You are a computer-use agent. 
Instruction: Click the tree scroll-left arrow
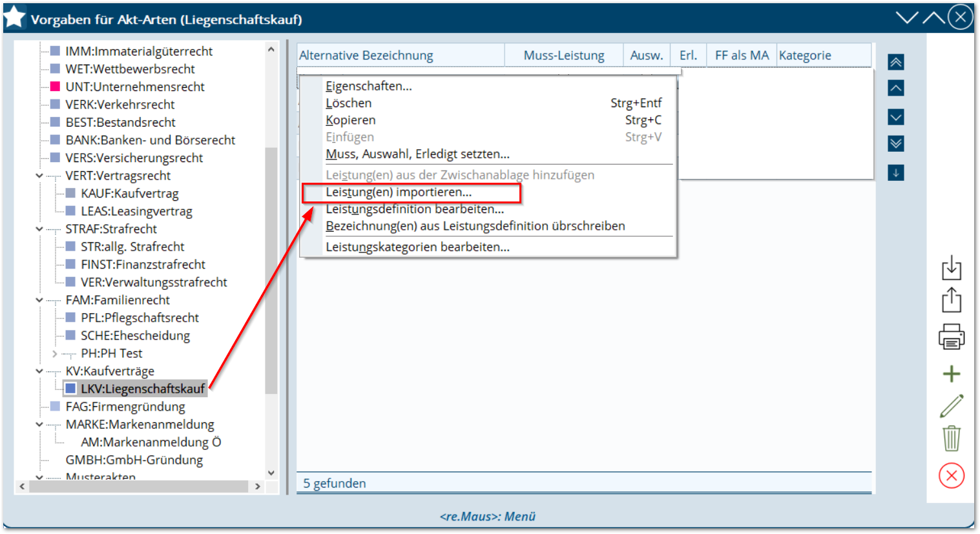pos(22,486)
